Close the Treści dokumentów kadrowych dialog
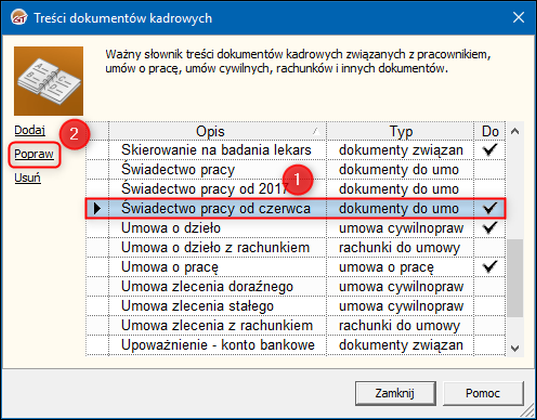The height and width of the screenshot is (420, 537). tap(519, 17)
